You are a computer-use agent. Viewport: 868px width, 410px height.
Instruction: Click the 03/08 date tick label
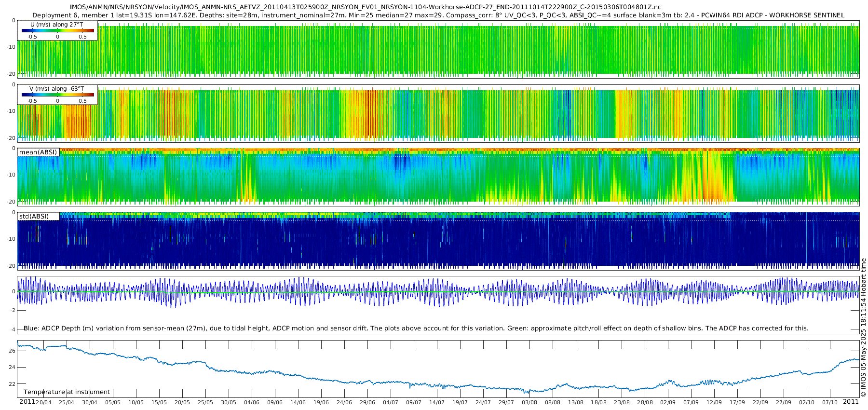[529, 402]
